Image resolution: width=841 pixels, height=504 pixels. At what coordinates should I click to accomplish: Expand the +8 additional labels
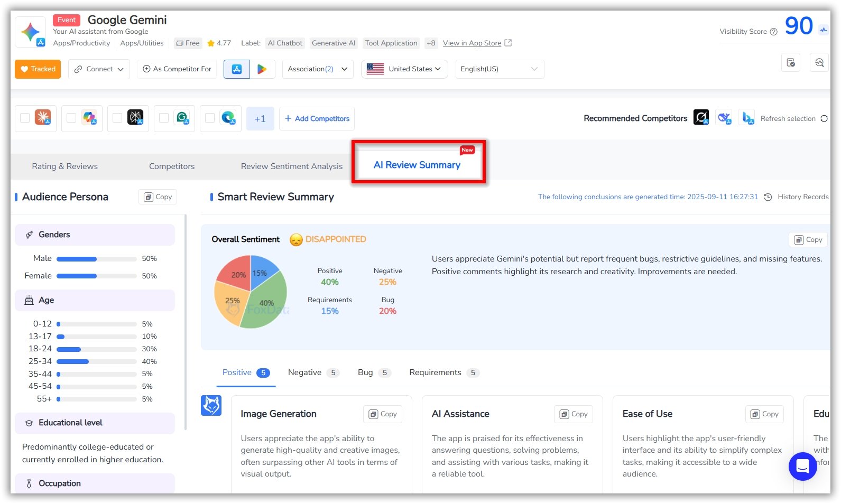pos(431,43)
